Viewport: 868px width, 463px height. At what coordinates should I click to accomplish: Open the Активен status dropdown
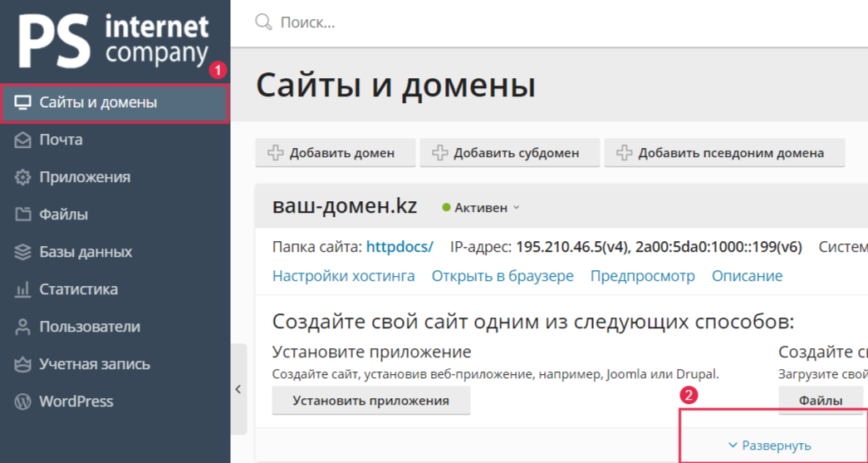(481, 209)
